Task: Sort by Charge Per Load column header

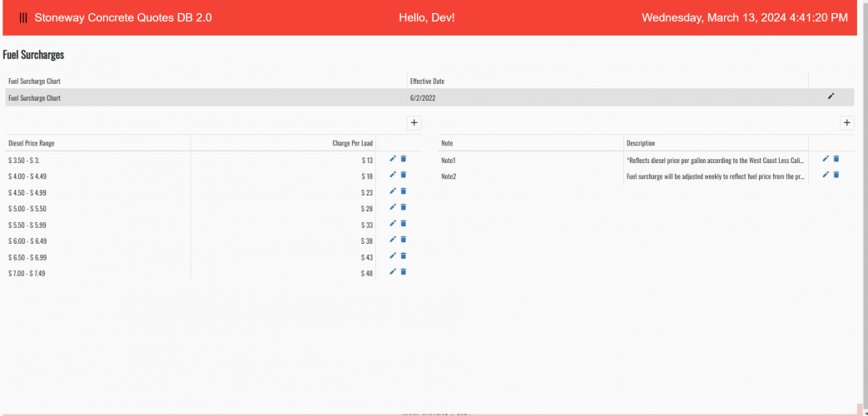Action: tap(352, 143)
